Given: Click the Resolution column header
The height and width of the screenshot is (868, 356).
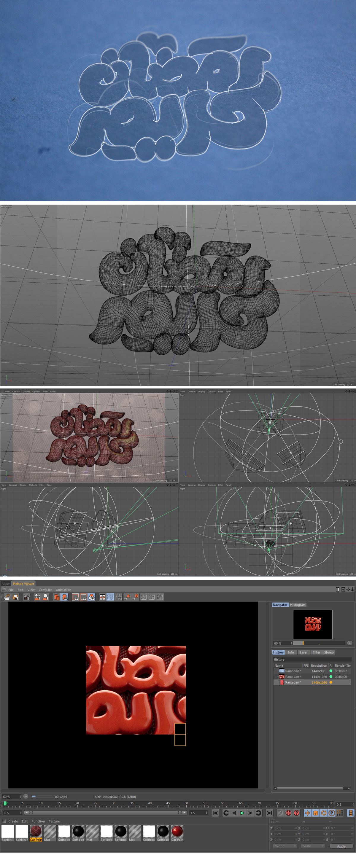Looking at the screenshot, I should [319, 665].
